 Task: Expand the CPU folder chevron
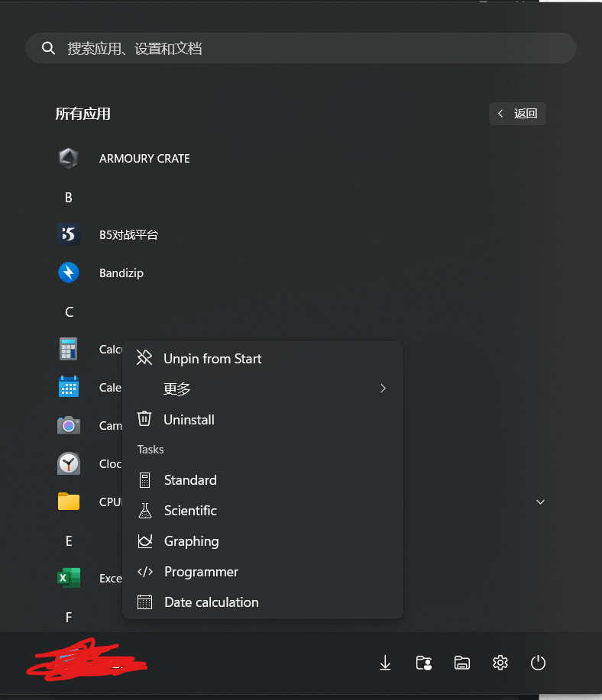pyautogui.click(x=540, y=502)
